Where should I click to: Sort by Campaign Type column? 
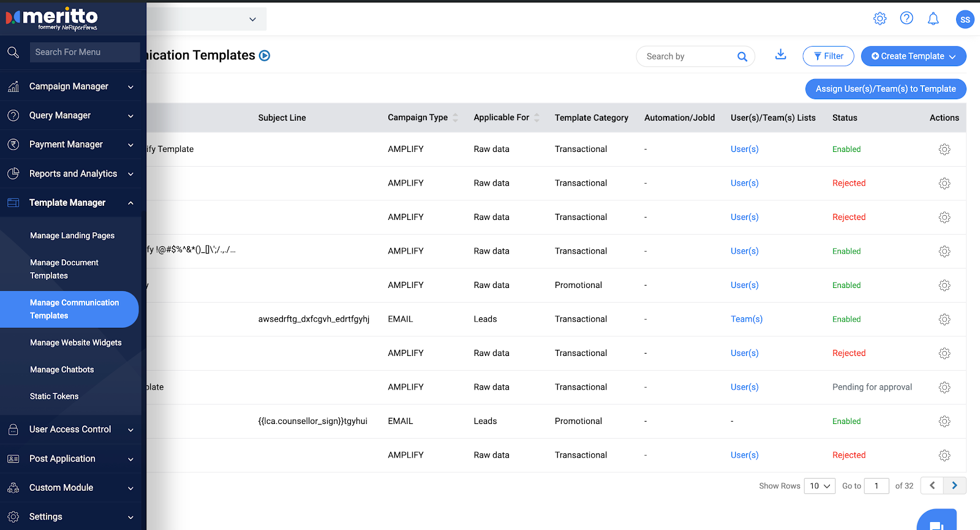455,118
